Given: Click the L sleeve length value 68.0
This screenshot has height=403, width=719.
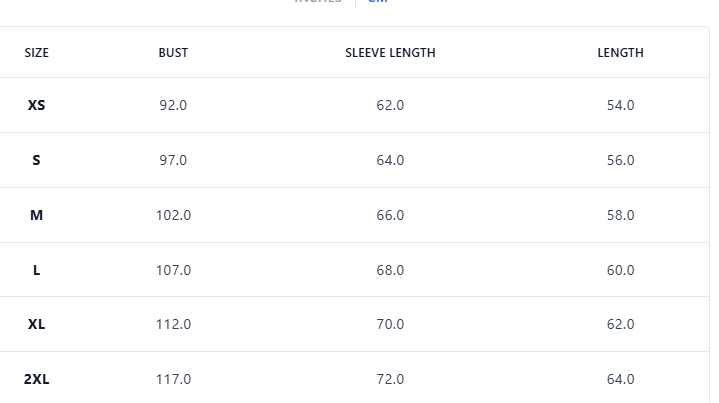Looking at the screenshot, I should [390, 270].
